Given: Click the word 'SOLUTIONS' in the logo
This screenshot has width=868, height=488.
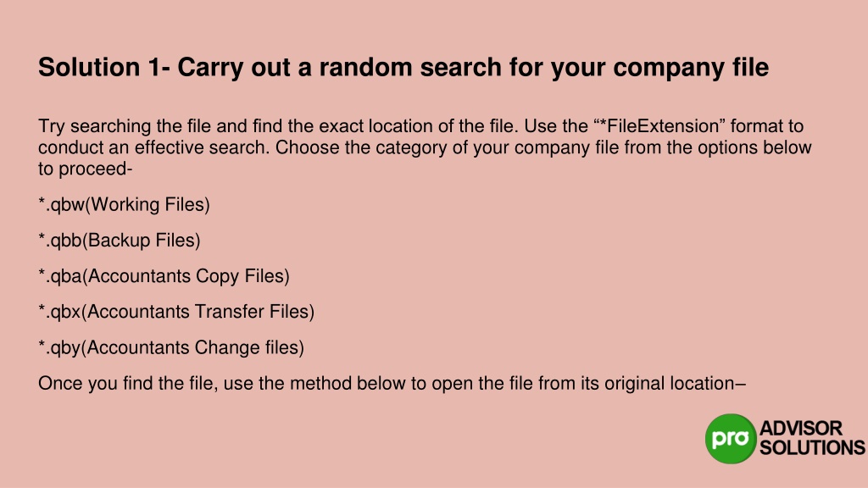Looking at the screenshot, I should (x=812, y=447).
